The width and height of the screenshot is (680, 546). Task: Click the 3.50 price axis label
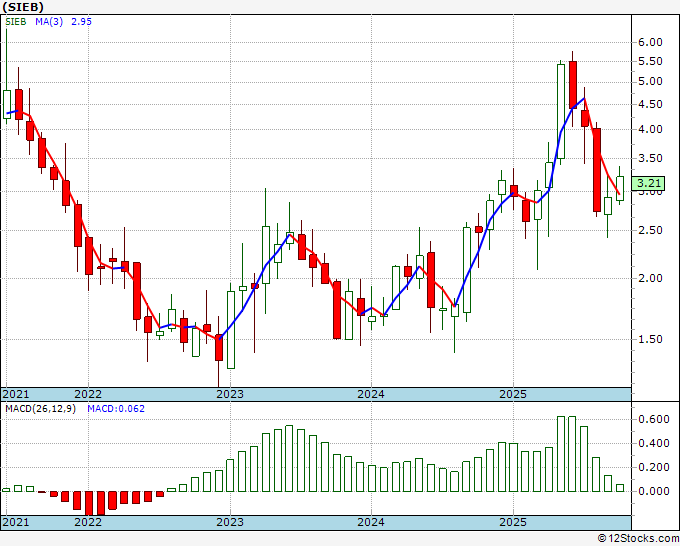coord(651,158)
